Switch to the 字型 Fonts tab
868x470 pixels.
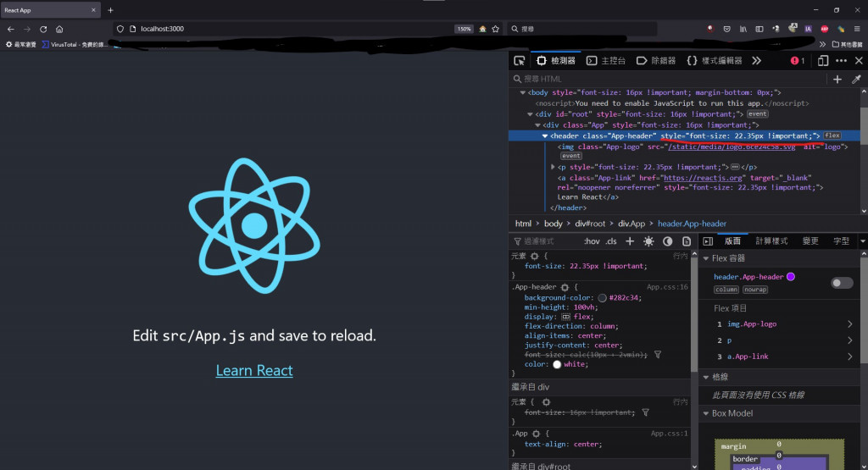[842, 241]
